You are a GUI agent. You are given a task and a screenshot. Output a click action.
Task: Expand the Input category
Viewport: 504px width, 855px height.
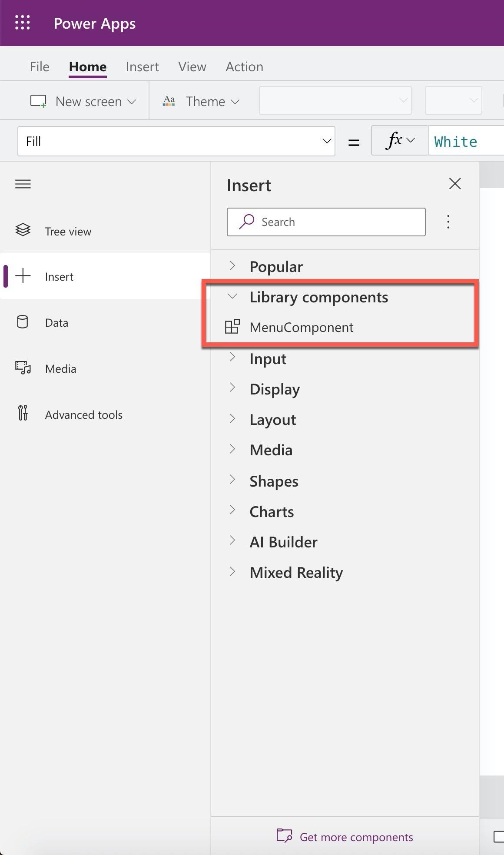pyautogui.click(x=232, y=357)
